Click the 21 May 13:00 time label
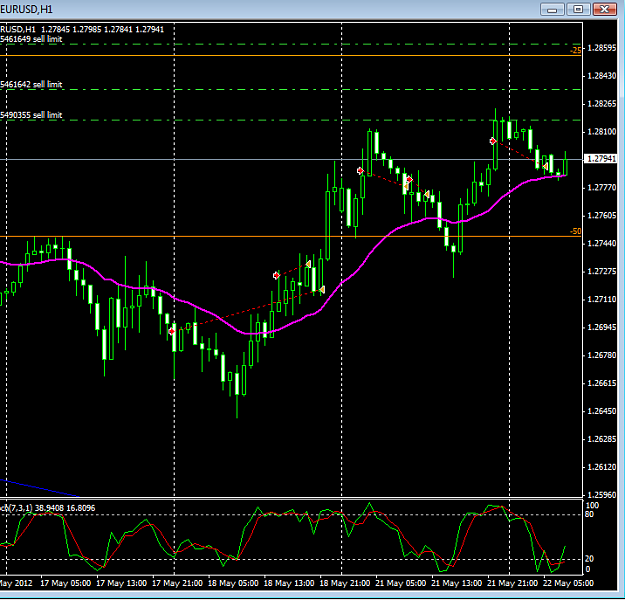Screen dimensions: 625x600 pos(456,583)
